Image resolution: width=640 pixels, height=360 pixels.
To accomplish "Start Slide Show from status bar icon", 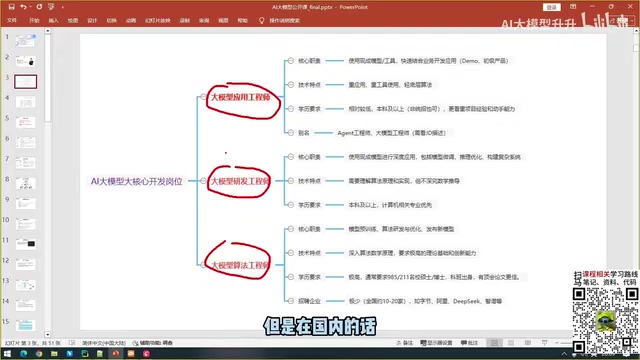I will 544,343.
